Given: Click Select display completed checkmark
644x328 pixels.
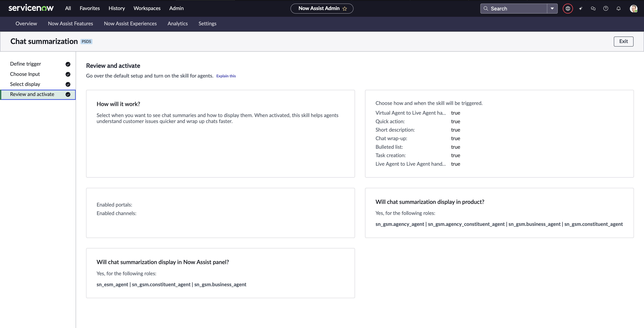Looking at the screenshot, I should (x=68, y=84).
